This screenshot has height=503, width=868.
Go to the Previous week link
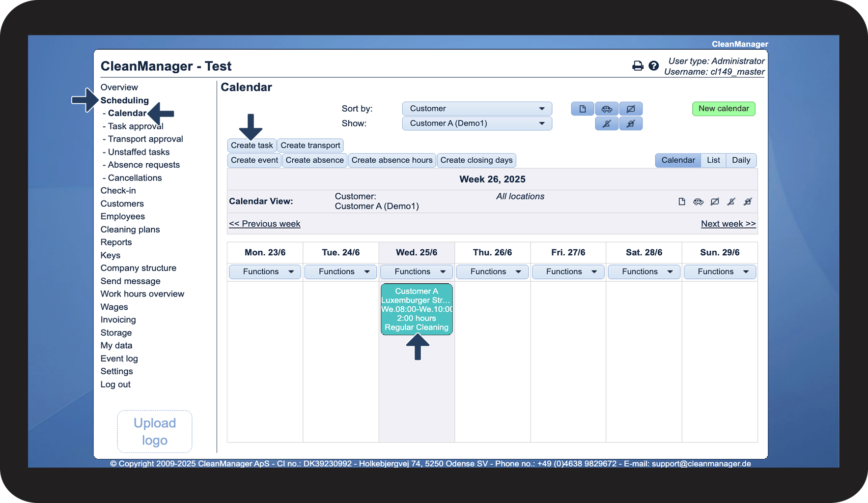pos(265,224)
